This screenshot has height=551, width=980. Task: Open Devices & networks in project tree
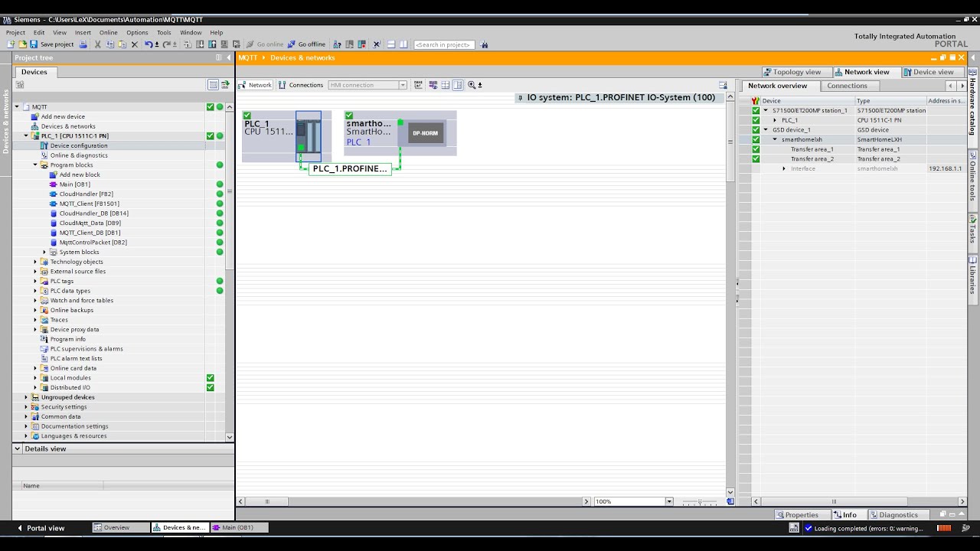(68, 126)
